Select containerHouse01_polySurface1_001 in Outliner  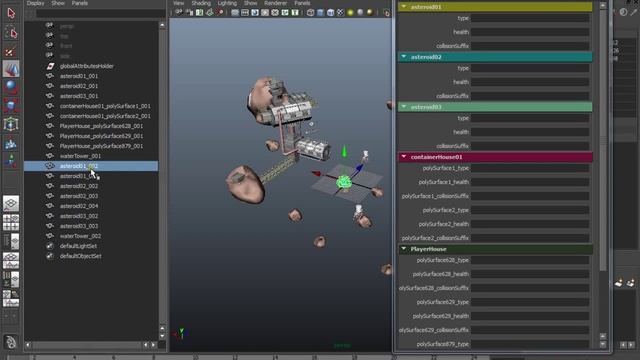(x=105, y=106)
